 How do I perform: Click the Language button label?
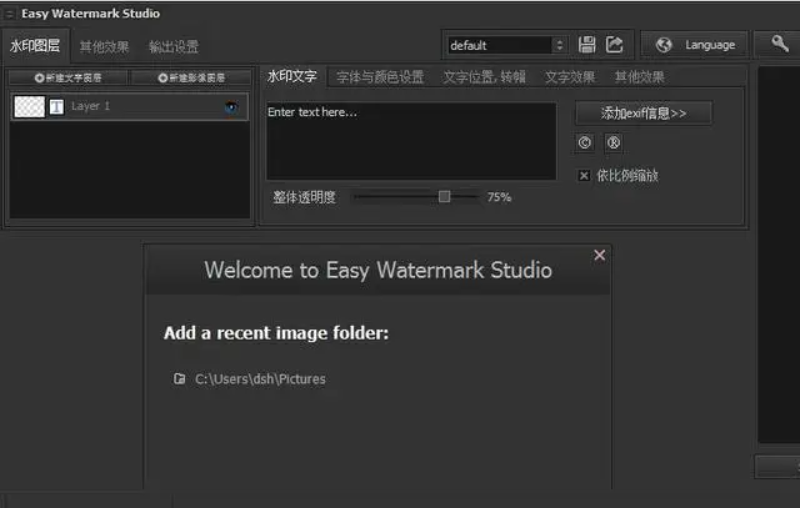pos(710,45)
